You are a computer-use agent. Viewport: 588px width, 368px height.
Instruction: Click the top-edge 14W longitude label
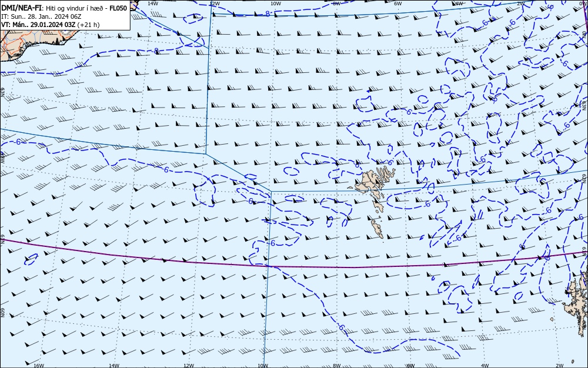[x=153, y=4]
